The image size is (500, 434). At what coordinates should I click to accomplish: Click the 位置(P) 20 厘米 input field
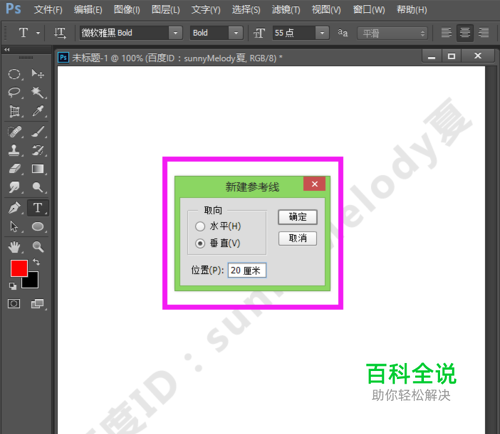click(x=247, y=270)
